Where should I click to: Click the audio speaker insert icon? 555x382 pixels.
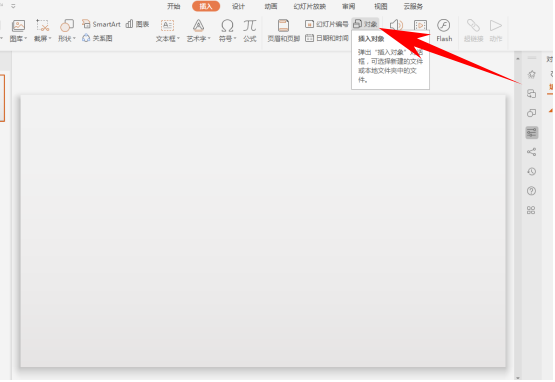coord(396,25)
